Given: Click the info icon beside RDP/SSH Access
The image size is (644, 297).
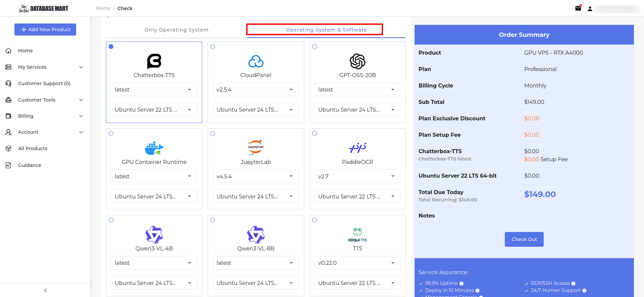Looking at the screenshot, I should [x=573, y=284].
